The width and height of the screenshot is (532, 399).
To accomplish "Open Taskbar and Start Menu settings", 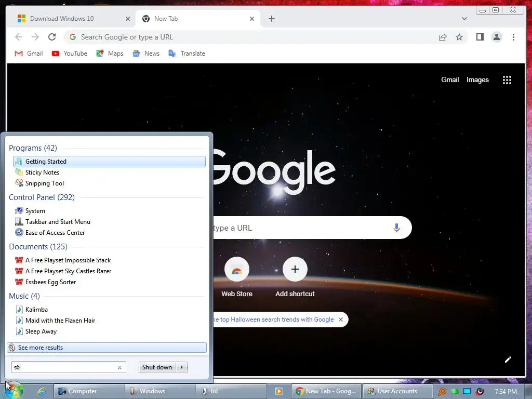I will click(x=109, y=221).
